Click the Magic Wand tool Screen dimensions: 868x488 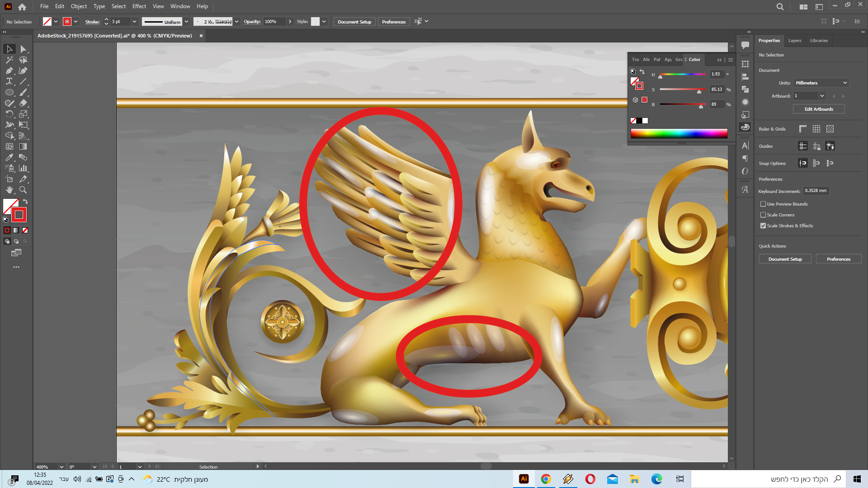(9, 60)
